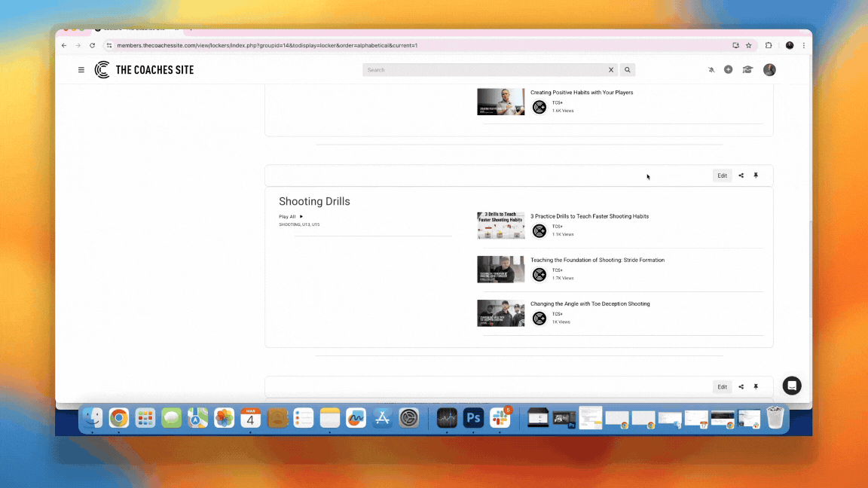868x488 pixels.
Task: Reload the page using browser refresh button
Action: coord(92,45)
